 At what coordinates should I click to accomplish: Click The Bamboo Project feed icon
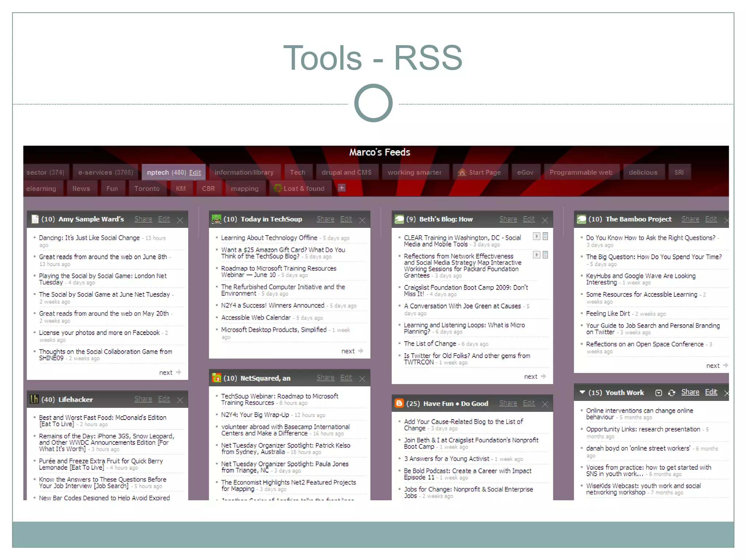[x=581, y=219]
